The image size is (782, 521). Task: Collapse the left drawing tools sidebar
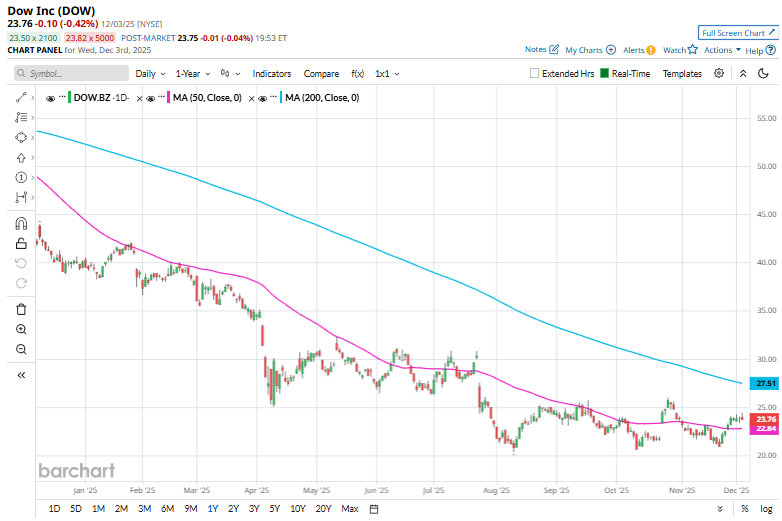click(x=21, y=375)
